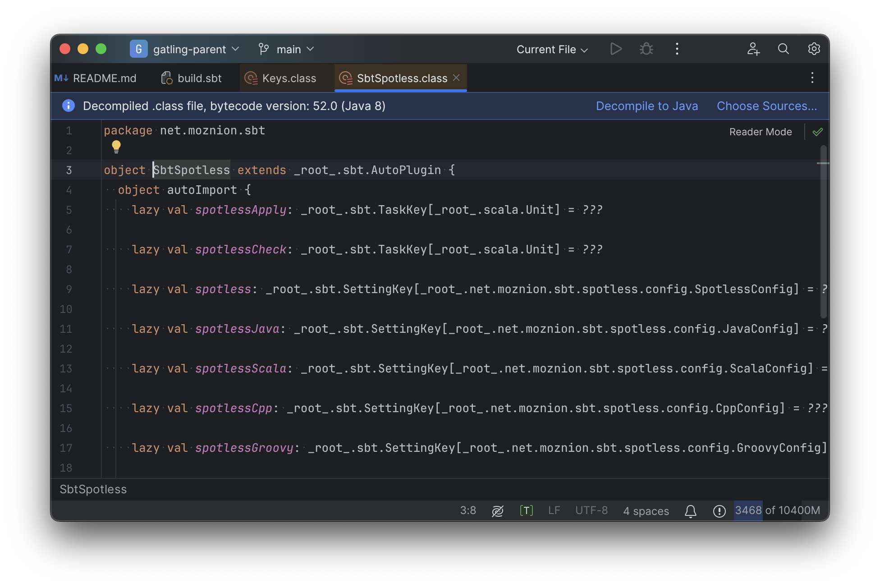Screen dimensions: 880x588
Task: Open the Debug tool icon
Action: tap(646, 48)
